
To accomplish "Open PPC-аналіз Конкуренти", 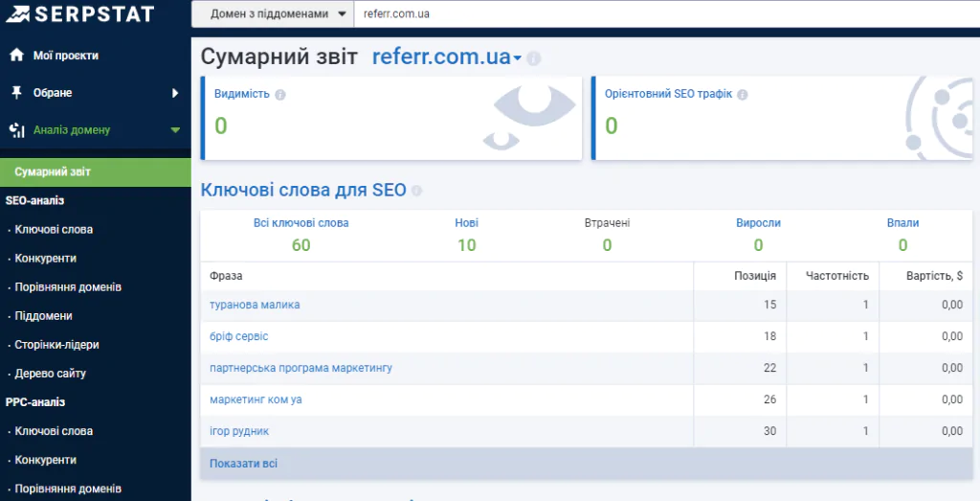I will pos(46,460).
